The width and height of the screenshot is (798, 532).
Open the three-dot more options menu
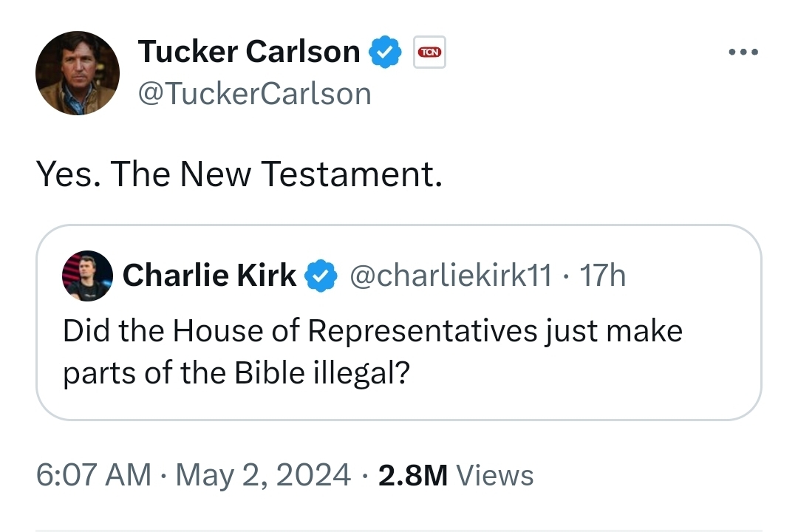pos(743,52)
